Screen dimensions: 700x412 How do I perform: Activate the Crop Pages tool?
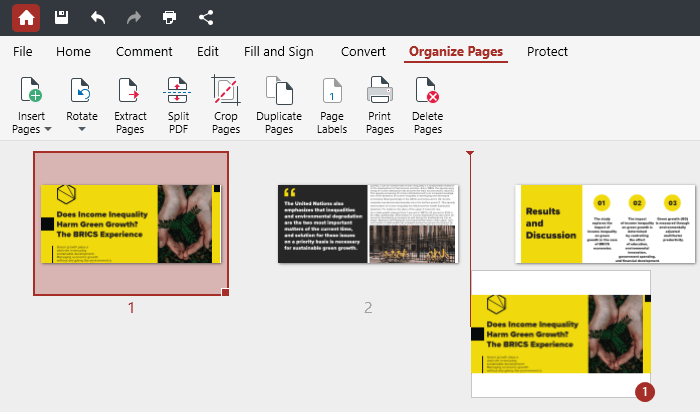[226, 105]
